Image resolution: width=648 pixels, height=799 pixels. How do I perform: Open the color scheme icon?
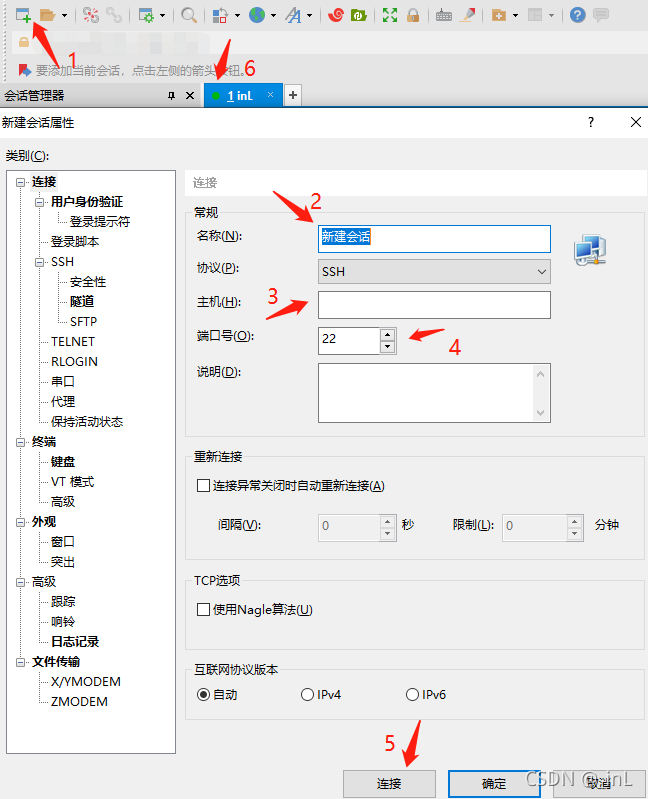tap(220, 15)
